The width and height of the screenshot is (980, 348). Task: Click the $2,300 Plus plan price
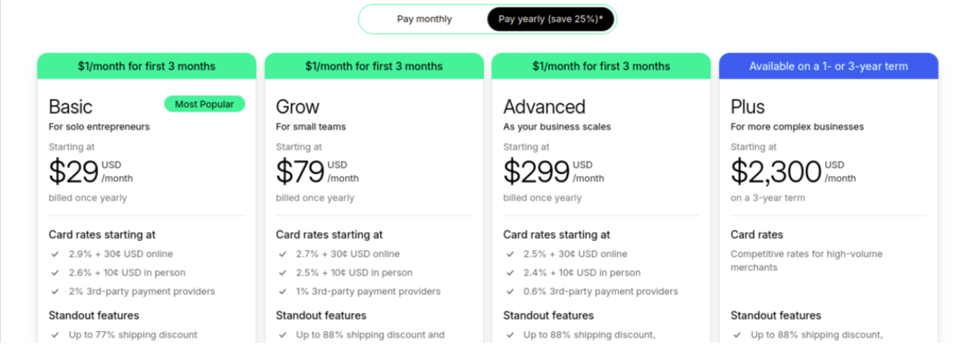point(776,172)
